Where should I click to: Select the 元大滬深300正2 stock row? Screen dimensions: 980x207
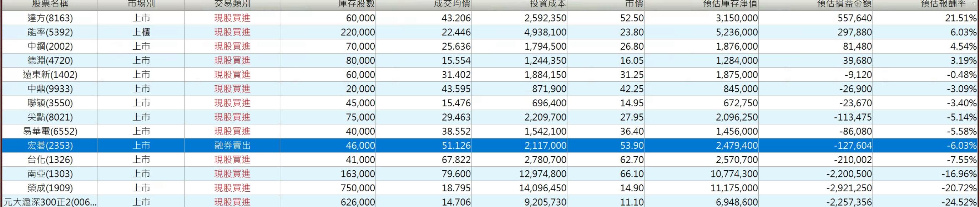490,202
